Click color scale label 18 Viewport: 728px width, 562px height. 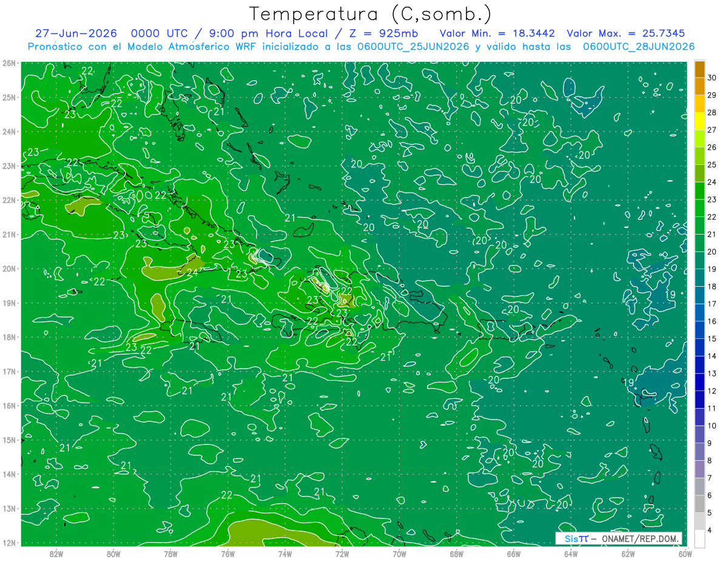pyautogui.click(x=712, y=286)
